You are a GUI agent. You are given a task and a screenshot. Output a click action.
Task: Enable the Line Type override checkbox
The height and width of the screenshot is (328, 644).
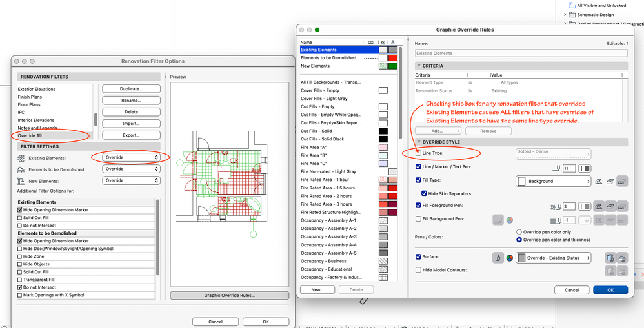point(418,153)
